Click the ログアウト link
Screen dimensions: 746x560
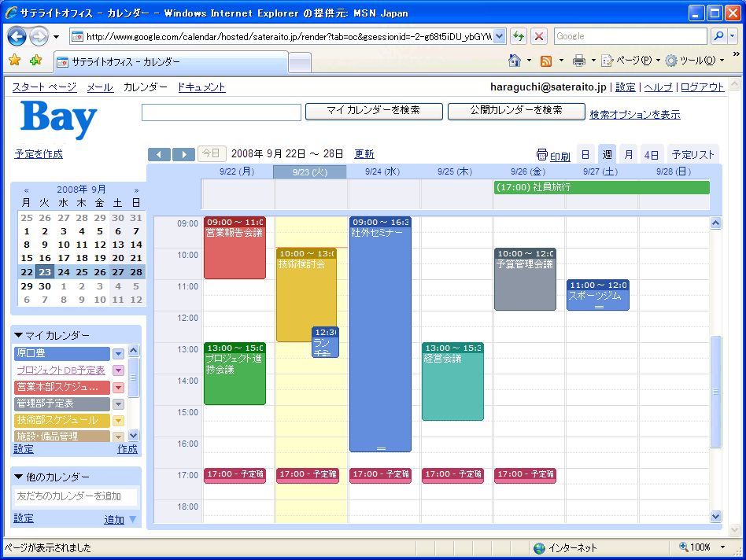702,87
